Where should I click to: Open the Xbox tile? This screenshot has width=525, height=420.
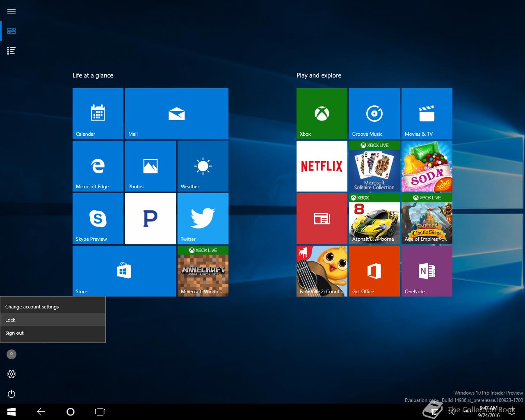(x=322, y=114)
